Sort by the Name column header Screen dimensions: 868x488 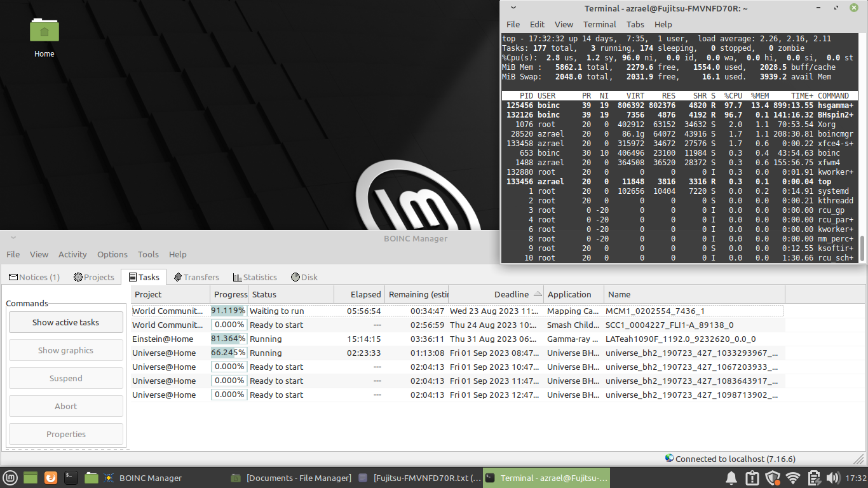695,294
